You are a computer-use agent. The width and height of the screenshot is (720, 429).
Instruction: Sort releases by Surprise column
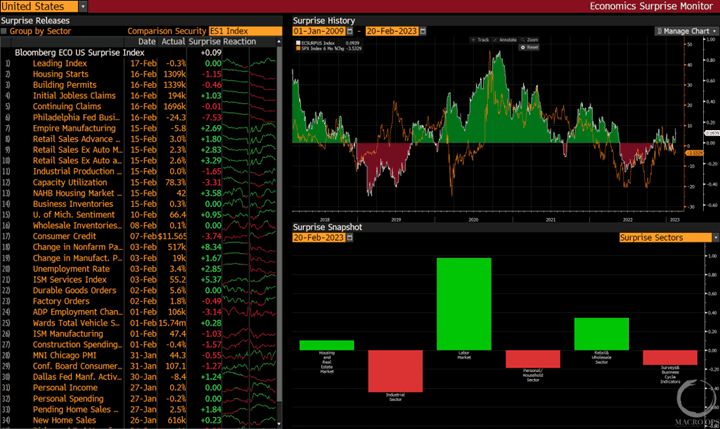click(205, 42)
